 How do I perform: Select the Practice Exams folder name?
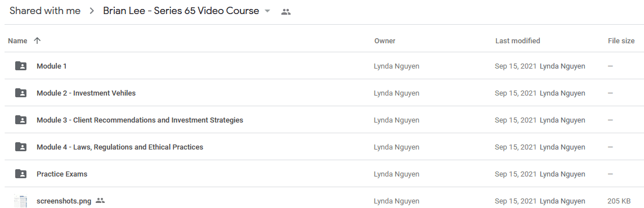[x=62, y=174]
